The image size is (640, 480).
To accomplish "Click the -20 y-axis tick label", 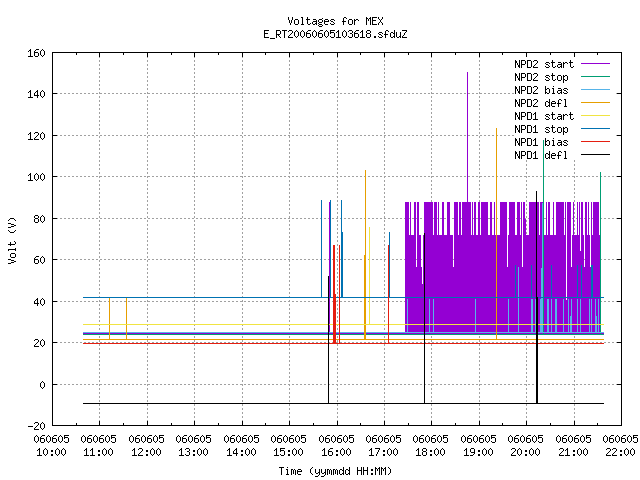I will point(36,426).
